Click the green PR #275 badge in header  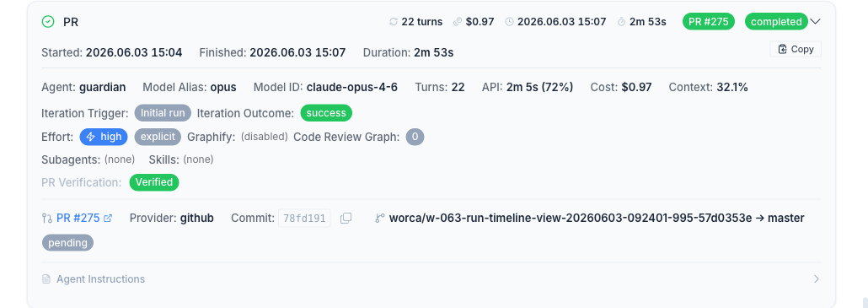pos(709,22)
